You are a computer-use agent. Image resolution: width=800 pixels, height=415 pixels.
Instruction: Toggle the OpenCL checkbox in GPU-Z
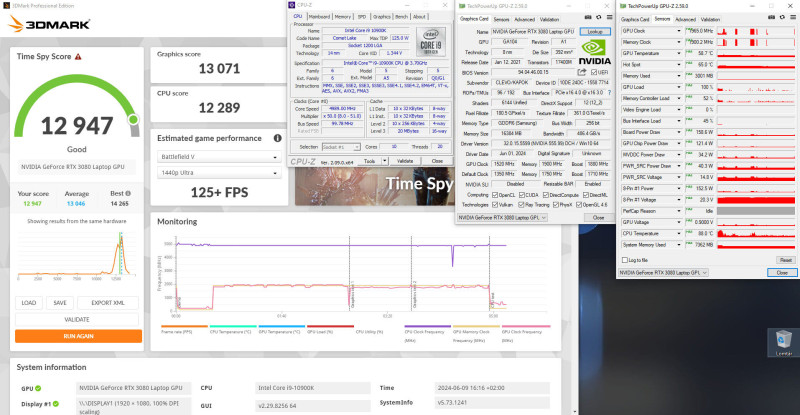pos(494,195)
